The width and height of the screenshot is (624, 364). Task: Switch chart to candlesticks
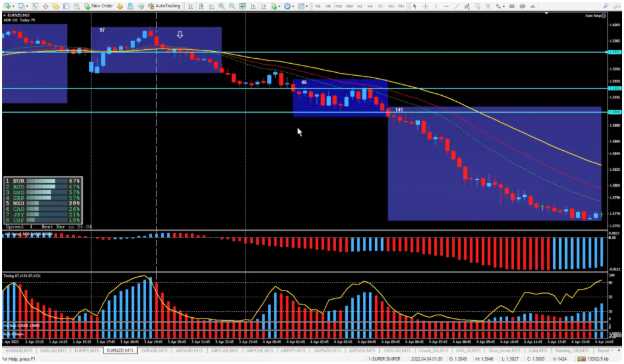[x=201, y=6]
